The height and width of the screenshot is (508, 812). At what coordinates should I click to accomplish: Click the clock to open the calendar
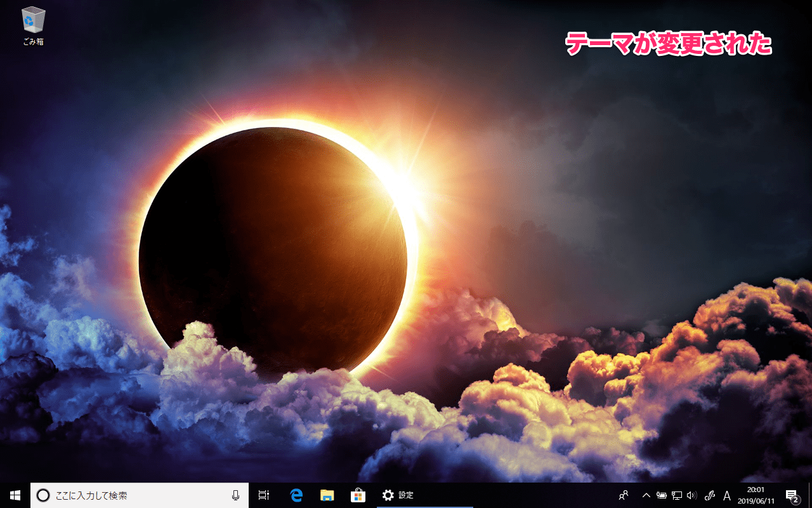[x=755, y=495]
